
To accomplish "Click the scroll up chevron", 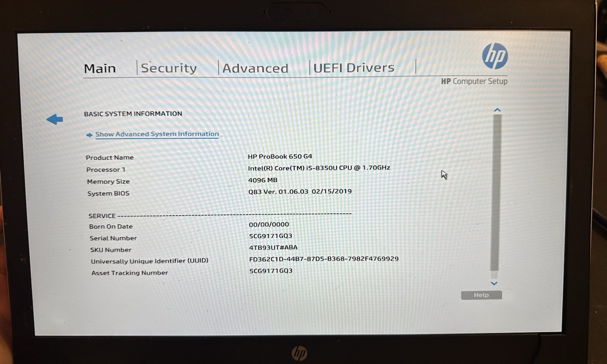I will coord(497,110).
